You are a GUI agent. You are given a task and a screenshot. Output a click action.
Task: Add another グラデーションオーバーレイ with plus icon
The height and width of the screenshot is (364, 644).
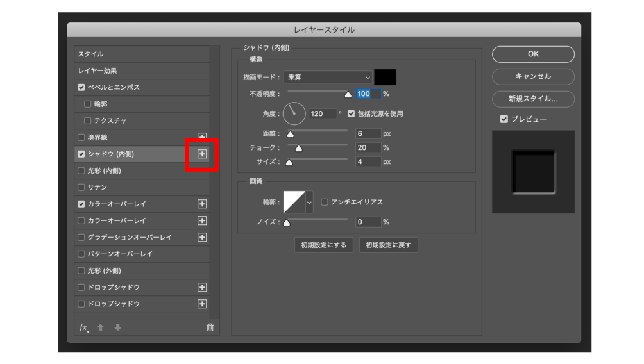(x=201, y=237)
